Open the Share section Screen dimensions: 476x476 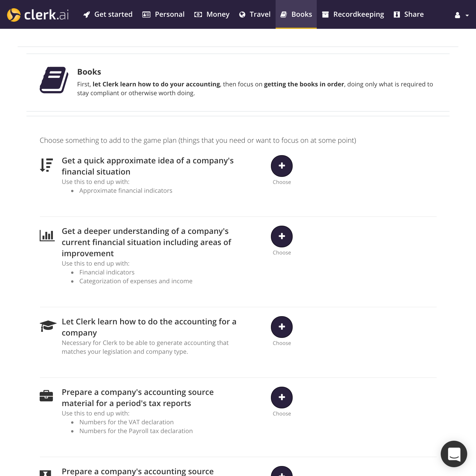click(x=409, y=14)
